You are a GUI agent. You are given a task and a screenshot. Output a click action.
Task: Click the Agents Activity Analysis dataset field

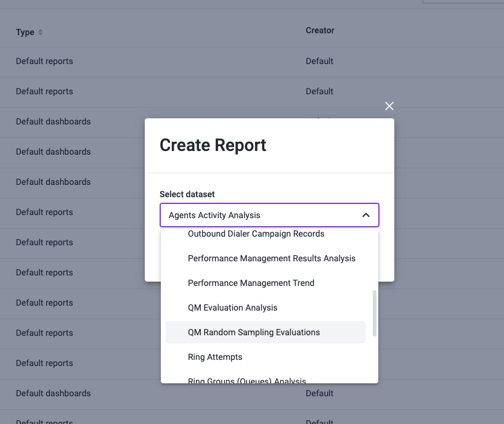pos(269,215)
